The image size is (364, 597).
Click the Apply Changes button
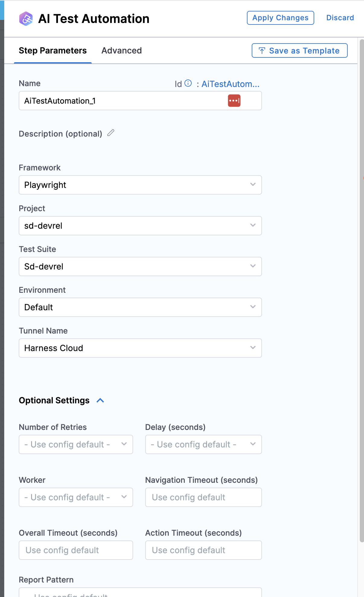coord(280,18)
